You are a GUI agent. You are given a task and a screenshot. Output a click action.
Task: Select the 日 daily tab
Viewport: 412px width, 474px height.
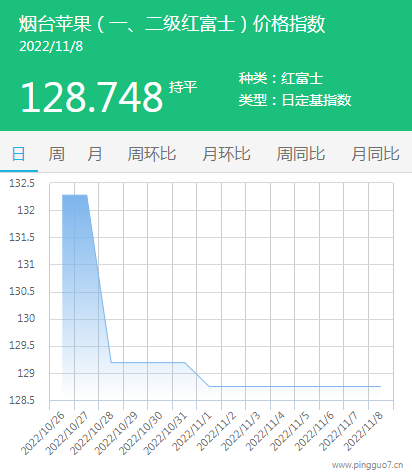point(19,154)
